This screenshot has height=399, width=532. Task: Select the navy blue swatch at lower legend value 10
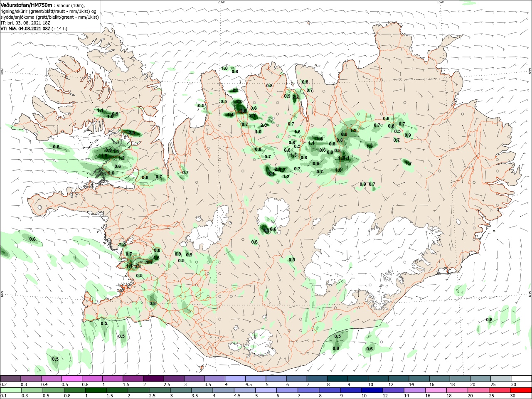coord(372,390)
